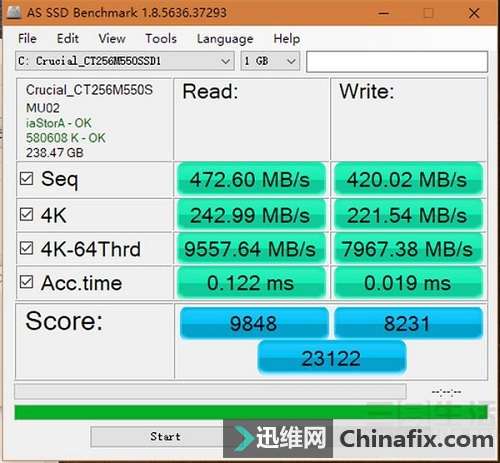Close the AS SSD Benchmark window
Screen dimensions: 500x463
coord(474,13)
